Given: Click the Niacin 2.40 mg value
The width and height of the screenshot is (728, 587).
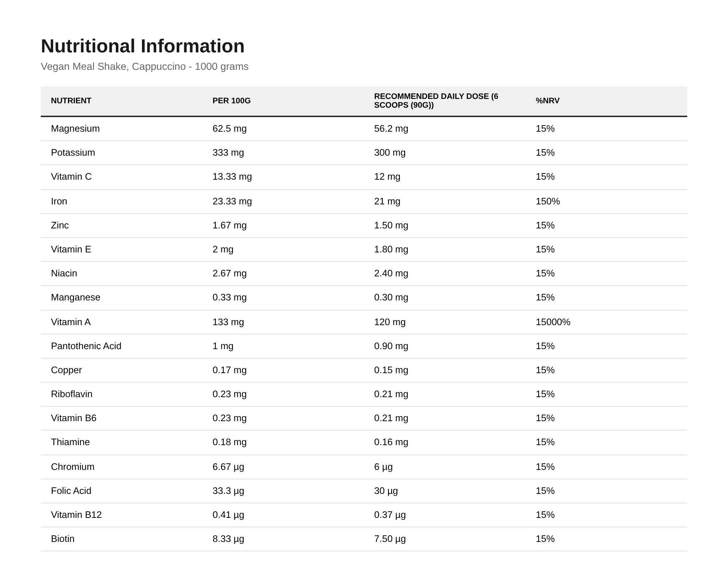Looking at the screenshot, I should (391, 273).
